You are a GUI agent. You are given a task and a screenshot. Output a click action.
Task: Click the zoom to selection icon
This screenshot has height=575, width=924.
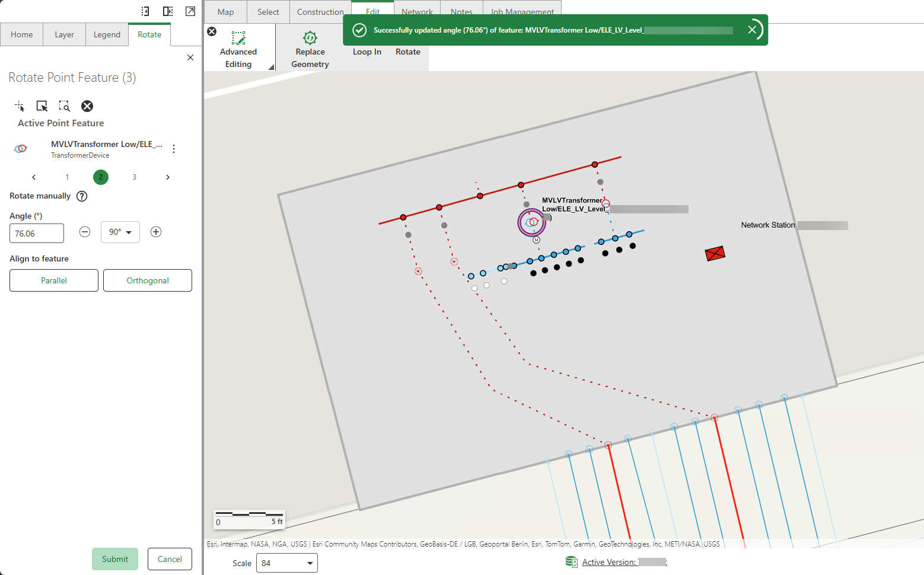click(x=65, y=106)
